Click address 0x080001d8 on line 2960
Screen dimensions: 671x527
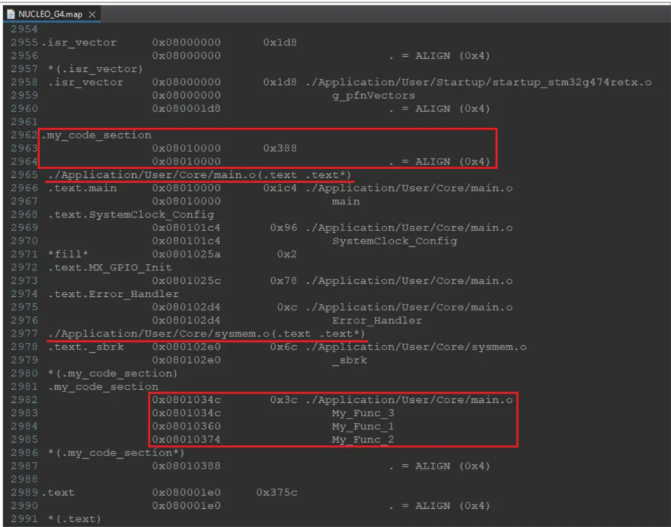[186, 109]
